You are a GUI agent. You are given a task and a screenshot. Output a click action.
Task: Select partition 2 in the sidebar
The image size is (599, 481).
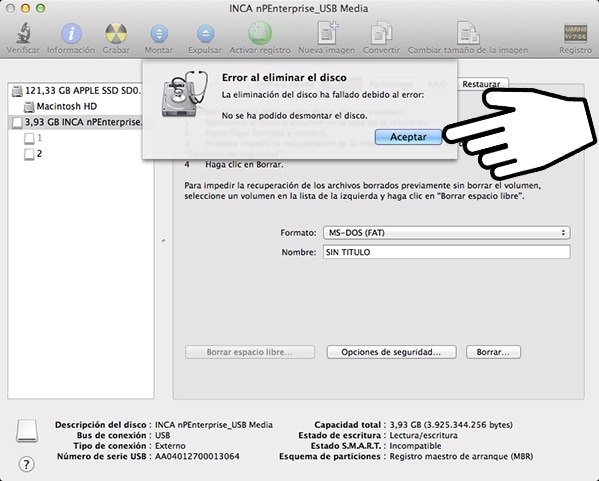click(x=33, y=154)
